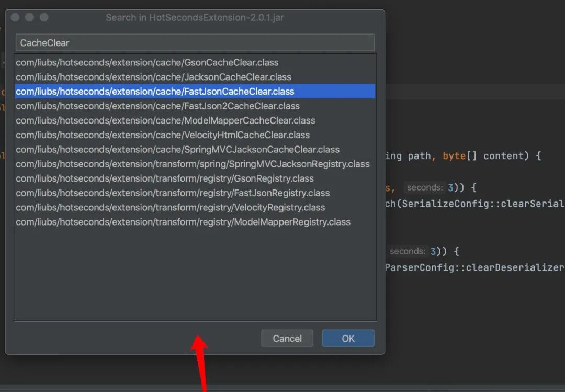Viewport: 565px width, 392px height.
Task: Select SpringMVCJacksonCacheClear.class result
Action: [x=195, y=149]
